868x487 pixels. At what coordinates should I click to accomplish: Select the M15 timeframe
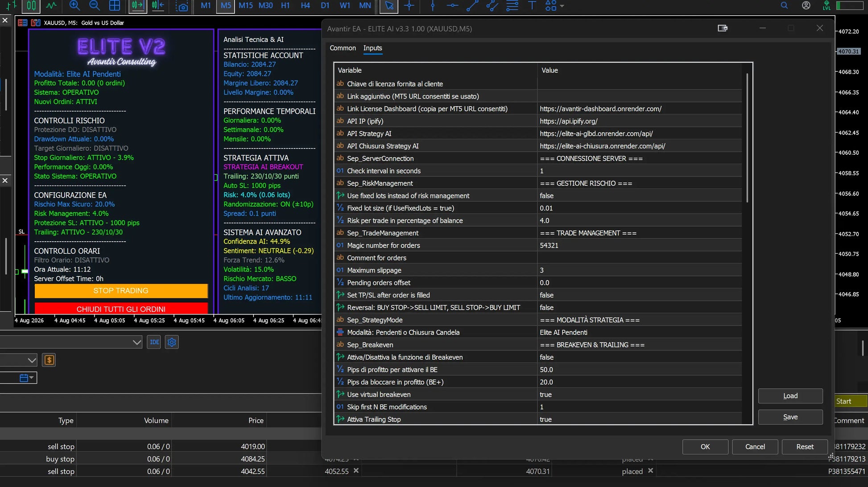(x=245, y=6)
